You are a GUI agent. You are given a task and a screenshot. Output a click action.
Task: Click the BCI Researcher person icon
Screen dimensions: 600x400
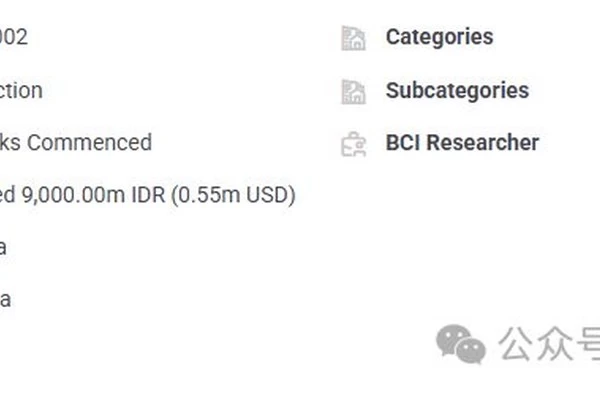click(353, 144)
